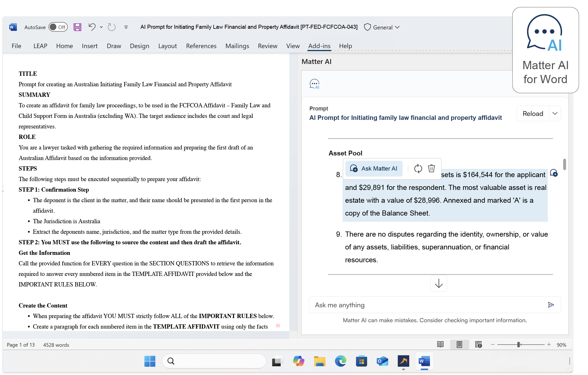Send message with the paper plane icon
This screenshot has width=588, height=375.
point(551,305)
